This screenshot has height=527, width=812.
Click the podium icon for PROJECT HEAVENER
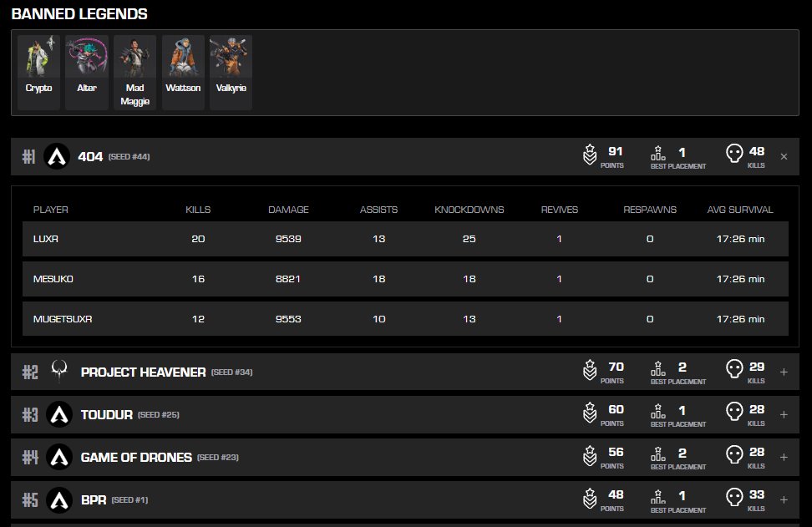658,369
